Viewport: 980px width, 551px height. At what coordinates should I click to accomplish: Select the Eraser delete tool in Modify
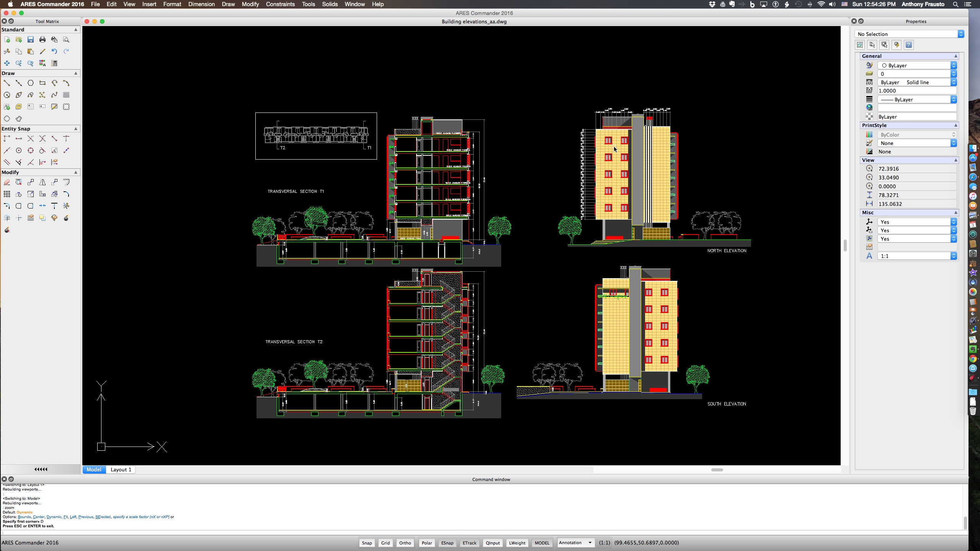pyautogui.click(x=7, y=183)
